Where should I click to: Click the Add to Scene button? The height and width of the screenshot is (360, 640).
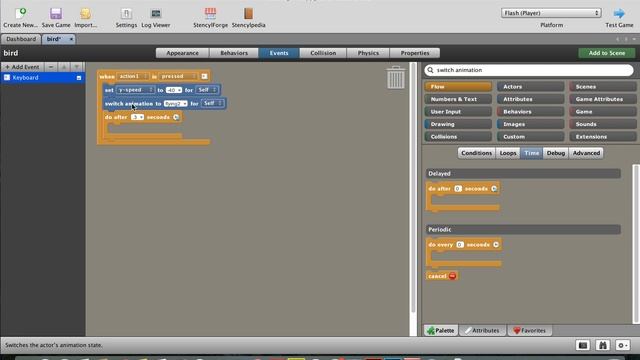click(x=607, y=53)
